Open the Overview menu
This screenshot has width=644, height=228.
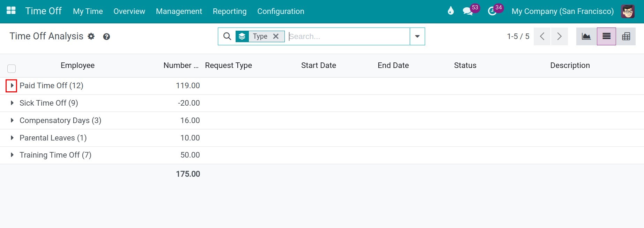click(129, 11)
